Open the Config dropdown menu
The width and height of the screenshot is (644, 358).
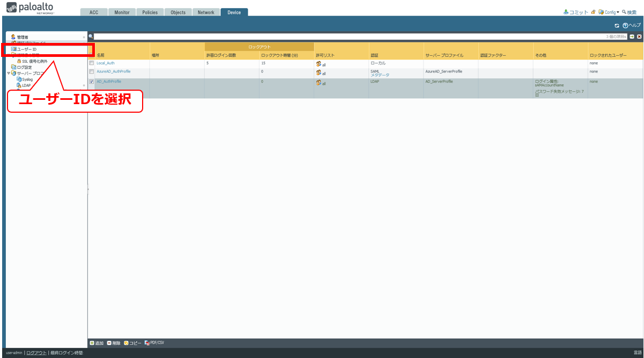(x=609, y=12)
